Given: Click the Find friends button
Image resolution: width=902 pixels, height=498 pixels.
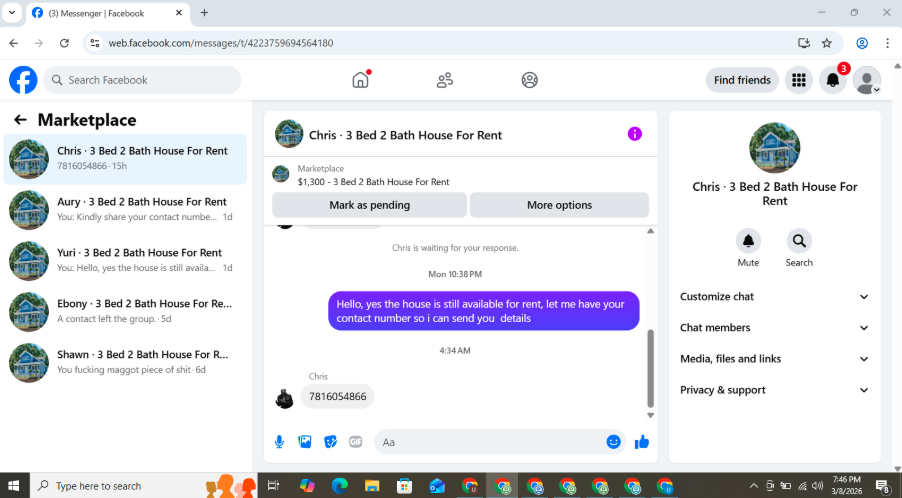Looking at the screenshot, I should (742, 80).
